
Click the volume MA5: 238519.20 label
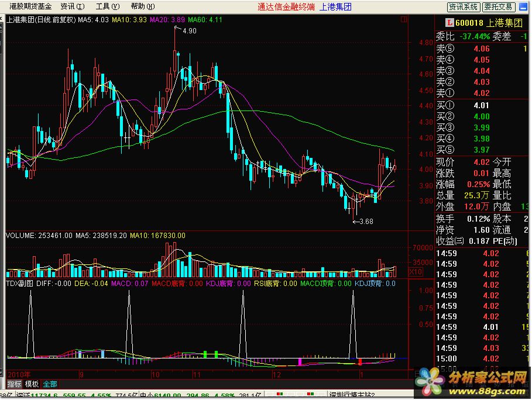tap(101, 235)
